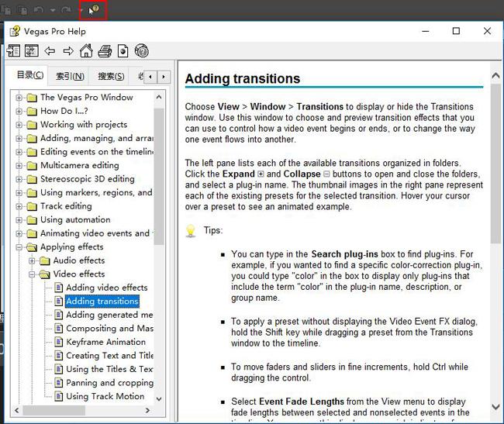Viewport: 504px width, 424px height.
Task: Click the Print topic printer icon
Action: pos(105,51)
